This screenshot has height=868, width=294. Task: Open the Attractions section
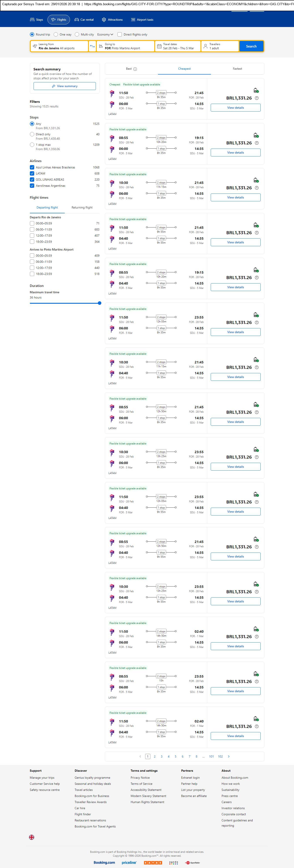(x=112, y=20)
